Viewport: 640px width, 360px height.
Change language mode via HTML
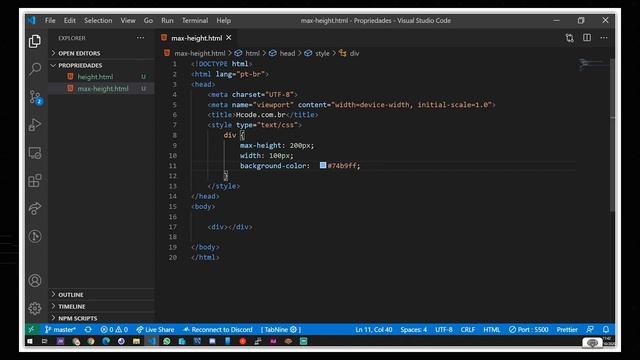(x=491, y=329)
